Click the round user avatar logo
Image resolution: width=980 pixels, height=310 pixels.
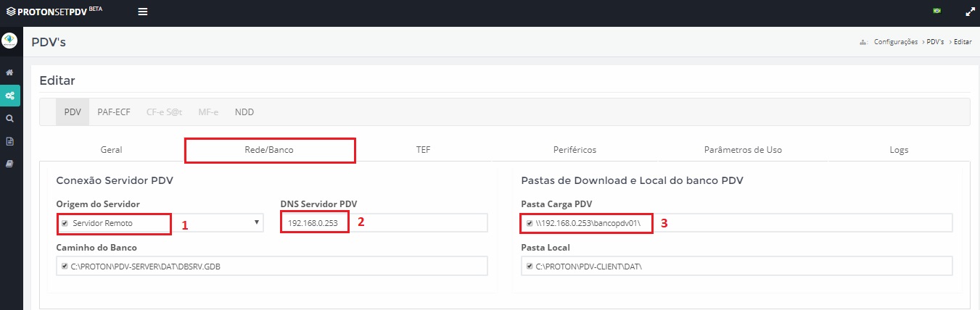(x=10, y=39)
